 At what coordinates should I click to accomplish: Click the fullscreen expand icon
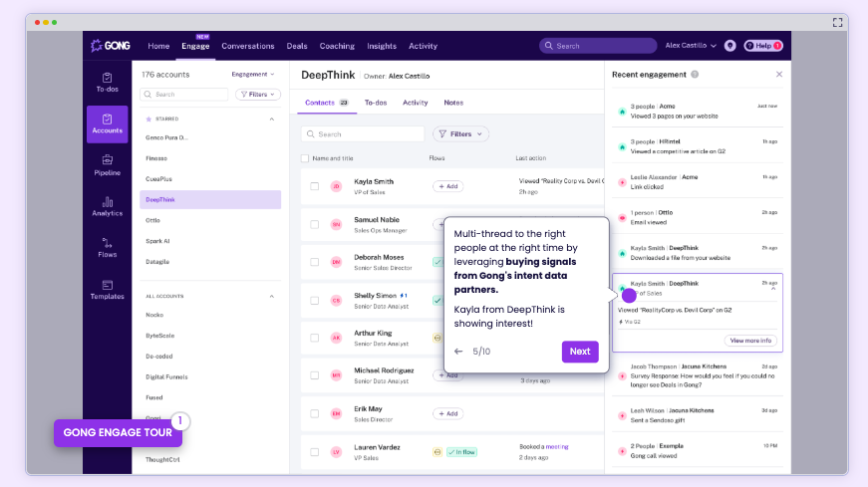coord(837,22)
